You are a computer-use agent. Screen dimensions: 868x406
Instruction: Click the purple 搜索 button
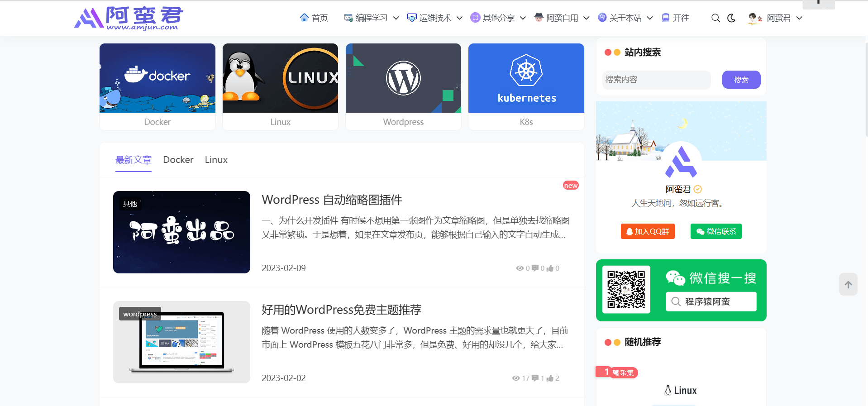click(x=741, y=80)
